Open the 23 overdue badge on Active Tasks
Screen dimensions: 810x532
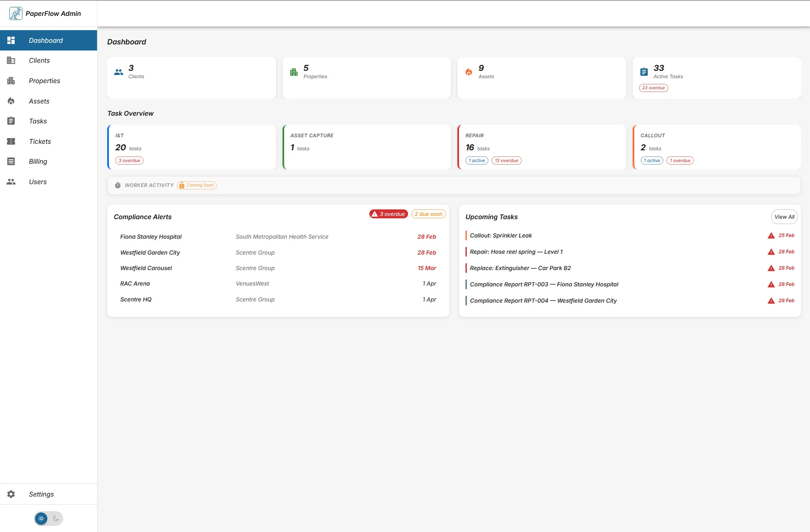click(653, 88)
